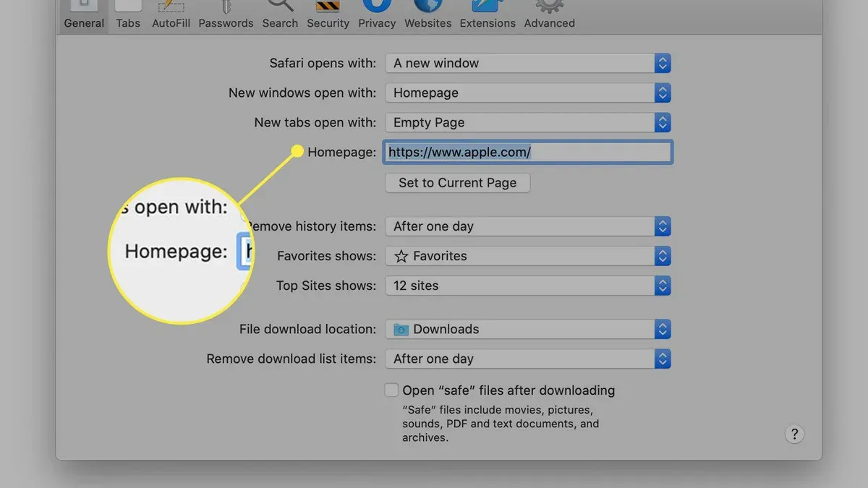Expand the 'Favorites shows' dropdown
Screen dimensions: 868x488
click(528, 256)
